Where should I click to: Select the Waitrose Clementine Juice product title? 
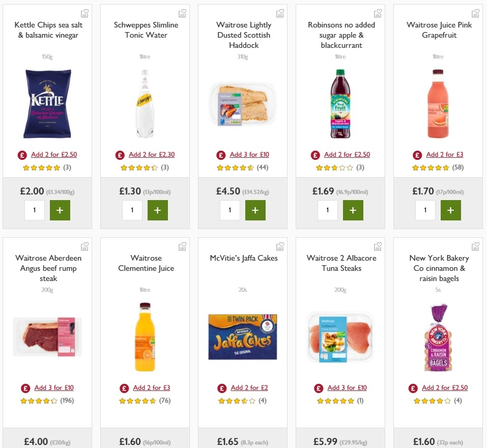[146, 263]
